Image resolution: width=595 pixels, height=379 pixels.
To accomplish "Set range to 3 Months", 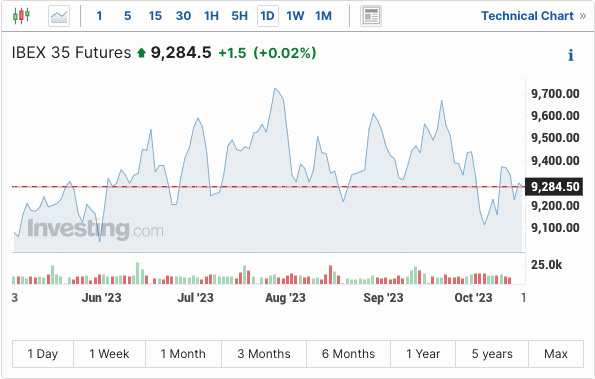I will click(x=264, y=354).
